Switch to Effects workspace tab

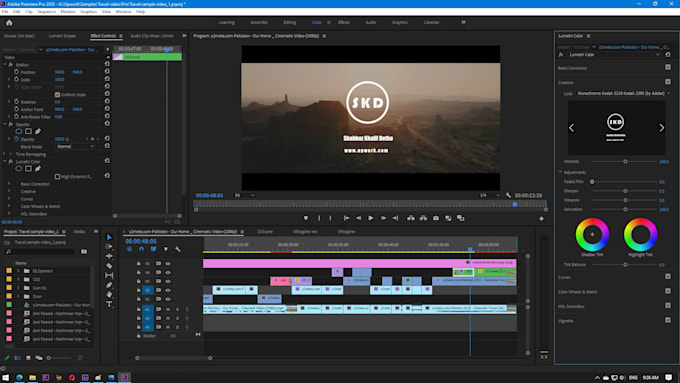coord(344,22)
